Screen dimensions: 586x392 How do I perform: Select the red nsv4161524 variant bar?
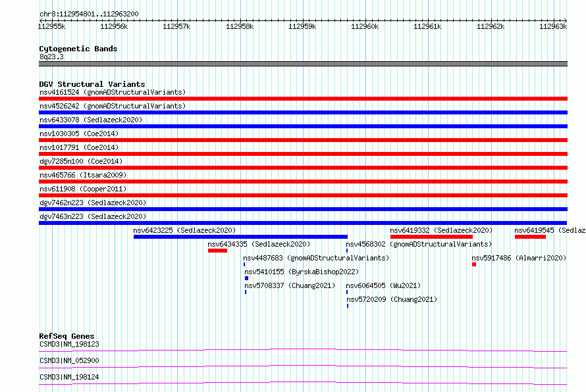point(303,99)
